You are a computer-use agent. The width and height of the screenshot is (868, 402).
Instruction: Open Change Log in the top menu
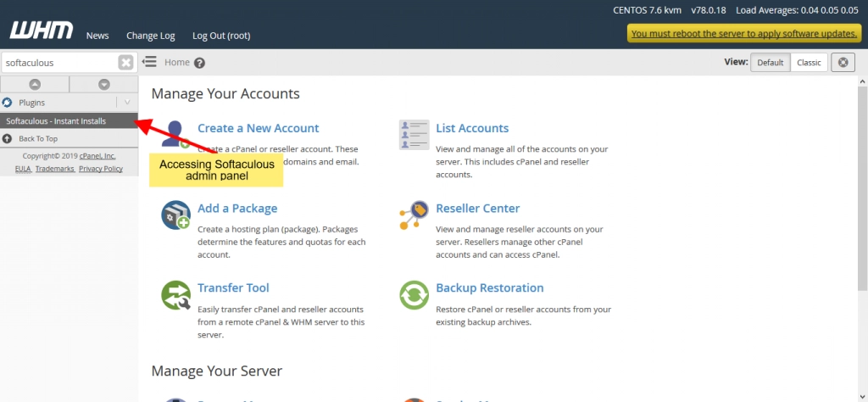pos(151,36)
